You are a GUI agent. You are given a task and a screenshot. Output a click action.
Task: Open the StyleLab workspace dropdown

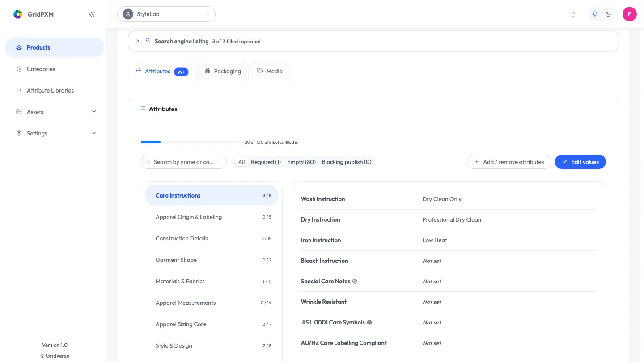[x=166, y=14]
